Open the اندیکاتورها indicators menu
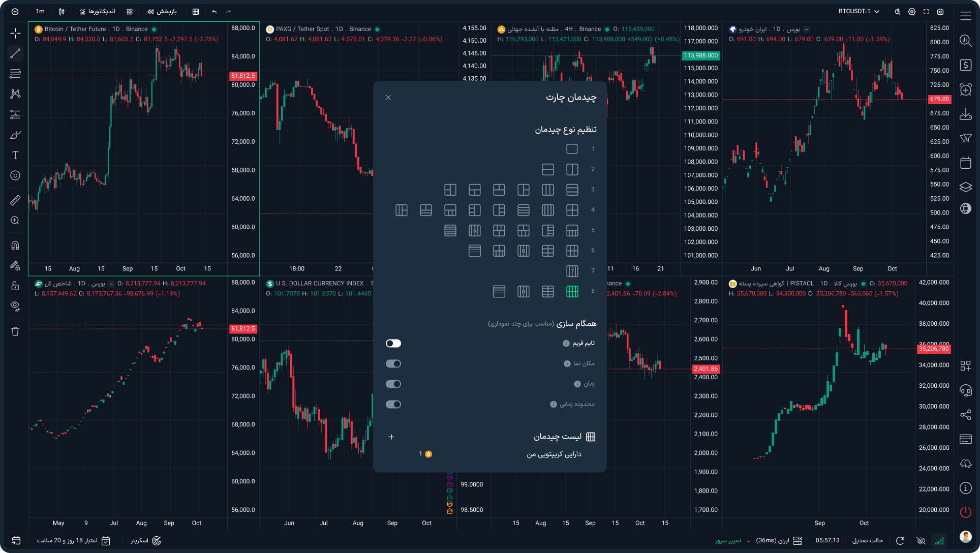This screenshot has width=980, height=553. 97,11
